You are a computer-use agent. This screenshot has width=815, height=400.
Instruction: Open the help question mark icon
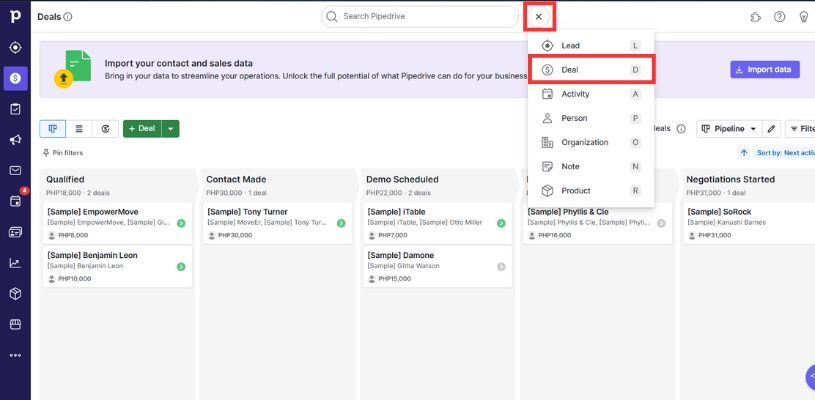779,17
